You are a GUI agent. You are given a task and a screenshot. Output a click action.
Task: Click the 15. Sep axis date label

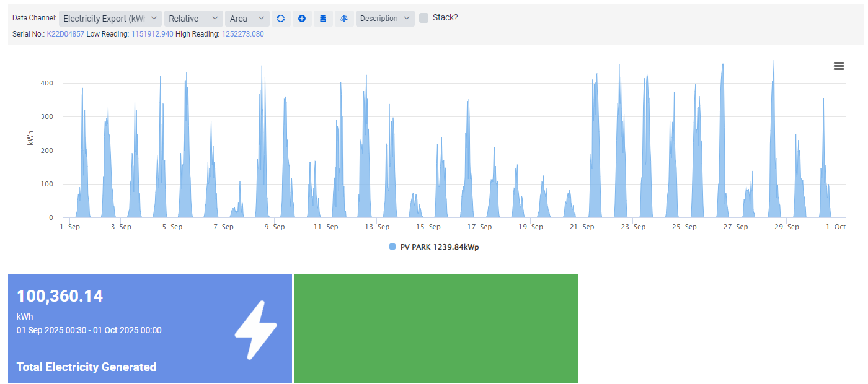[428, 227]
